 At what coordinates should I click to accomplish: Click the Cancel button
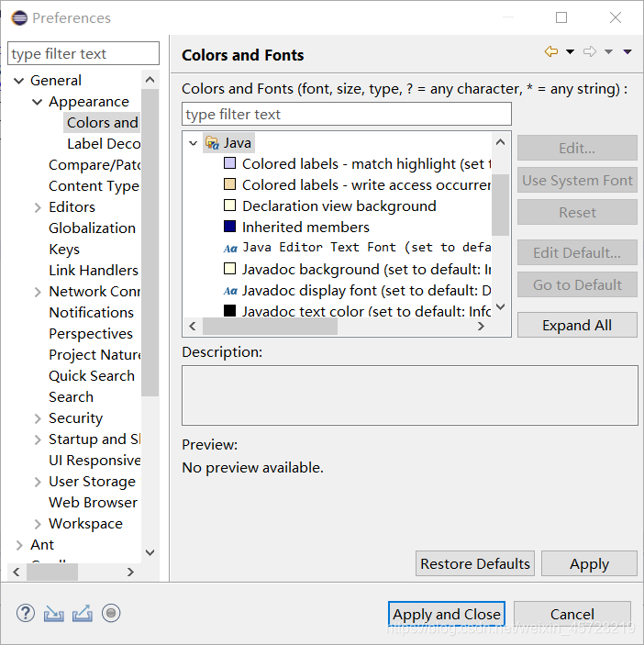[x=572, y=614]
